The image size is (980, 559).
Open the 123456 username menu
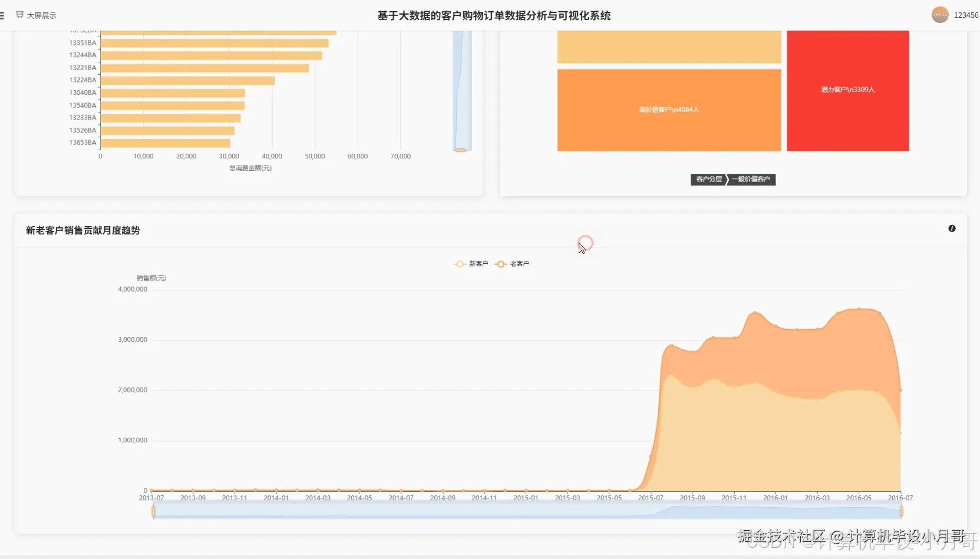(x=966, y=15)
